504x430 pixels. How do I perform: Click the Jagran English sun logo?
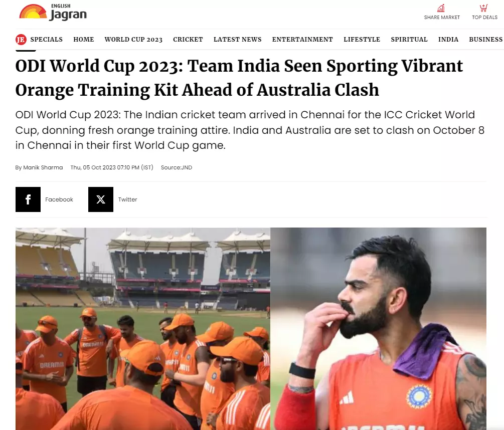point(33,12)
